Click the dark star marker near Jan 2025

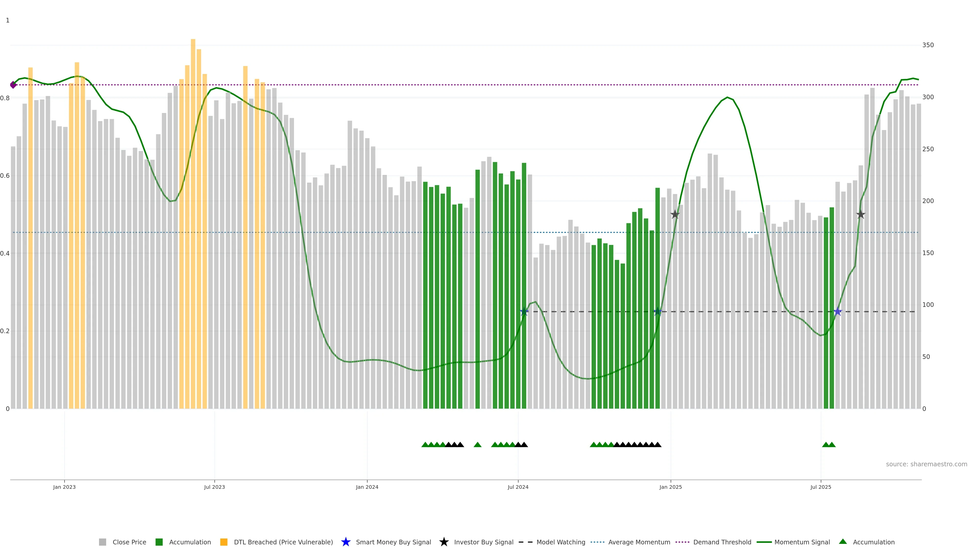[x=675, y=215]
